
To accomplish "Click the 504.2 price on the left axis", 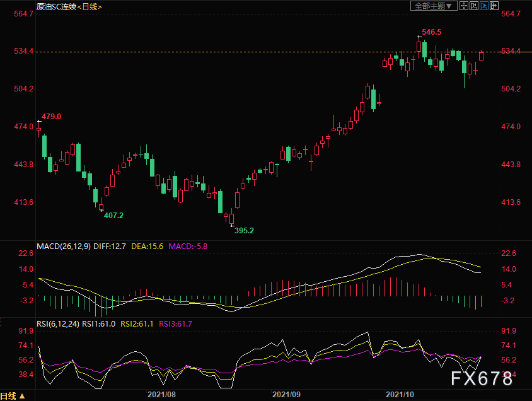I will pos(24,89).
